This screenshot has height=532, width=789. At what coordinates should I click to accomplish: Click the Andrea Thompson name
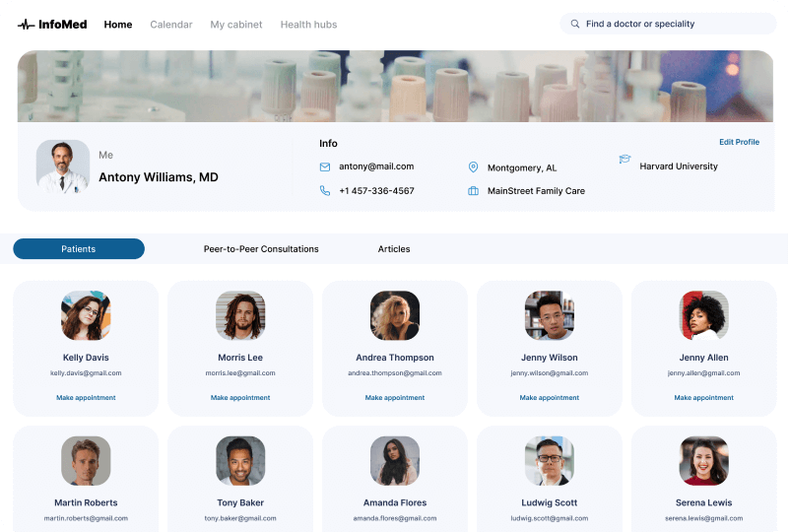[x=394, y=358]
